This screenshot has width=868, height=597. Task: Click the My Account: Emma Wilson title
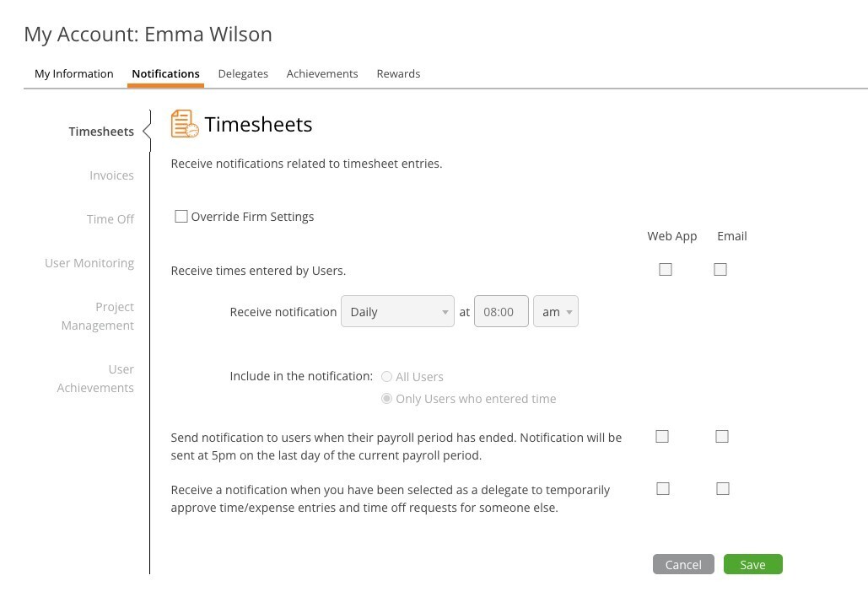point(148,35)
